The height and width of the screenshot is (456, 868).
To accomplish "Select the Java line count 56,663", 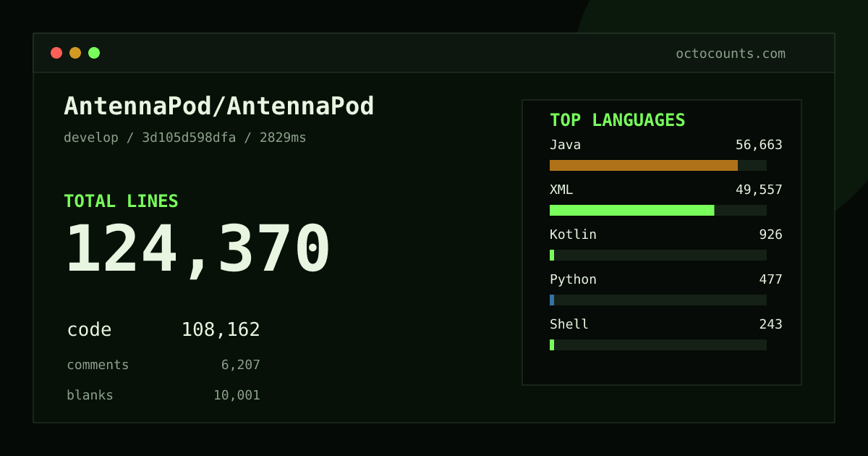I will 759,145.
